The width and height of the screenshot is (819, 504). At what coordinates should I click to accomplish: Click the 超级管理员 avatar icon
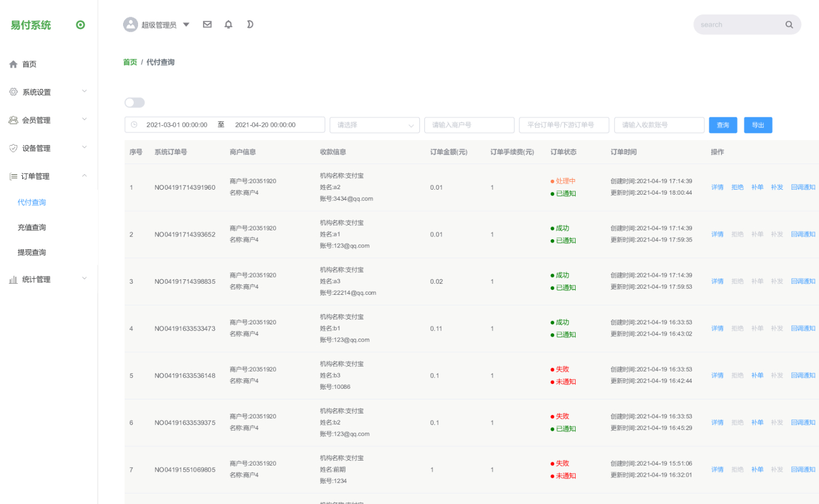pyautogui.click(x=130, y=24)
